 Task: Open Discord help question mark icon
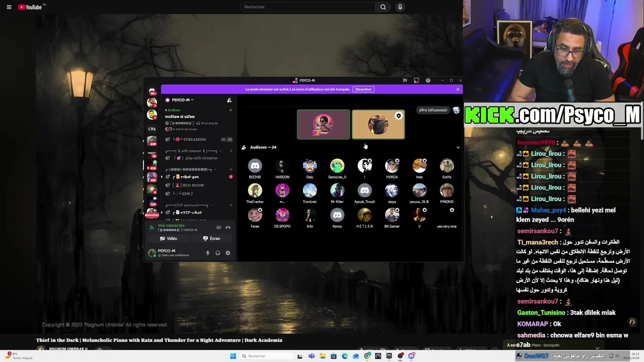428,80
